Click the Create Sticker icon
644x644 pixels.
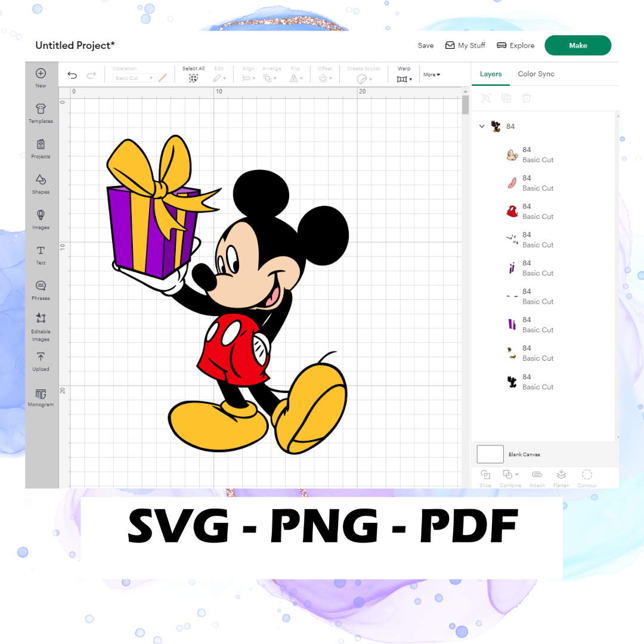click(362, 79)
